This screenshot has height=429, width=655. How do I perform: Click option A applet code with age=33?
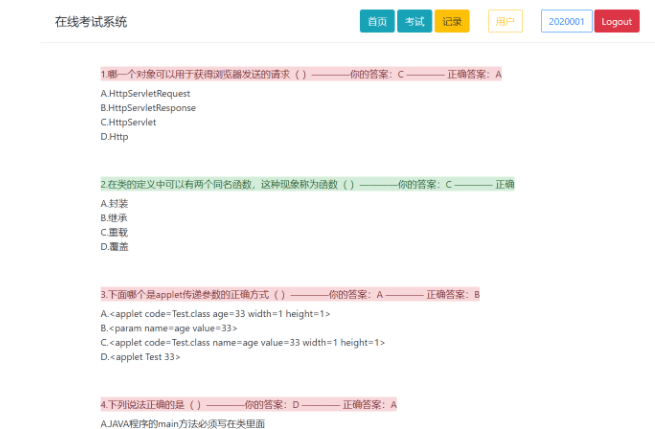coord(215,314)
